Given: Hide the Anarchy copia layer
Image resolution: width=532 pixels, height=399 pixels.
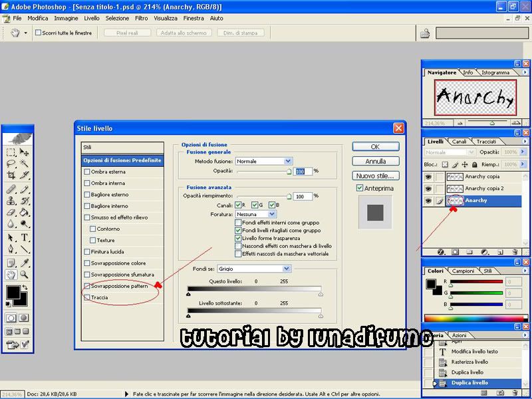Looking at the screenshot, I should [428, 177].
